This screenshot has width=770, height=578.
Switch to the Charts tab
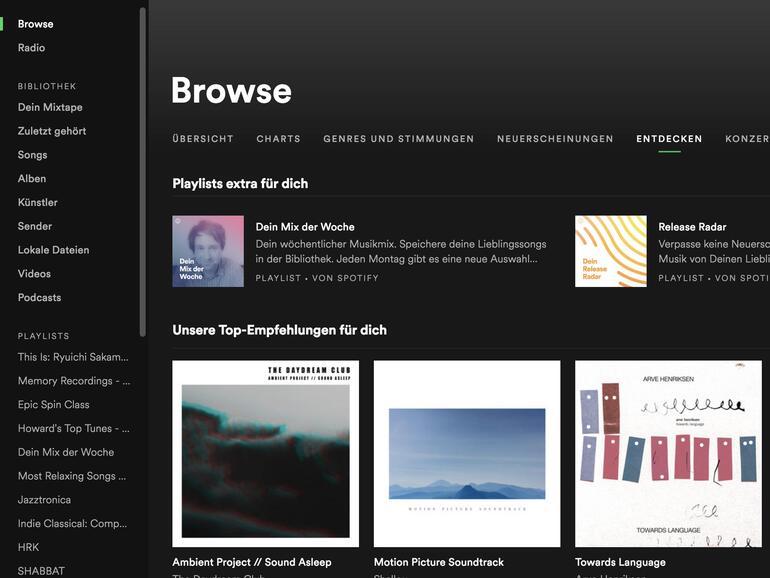click(278, 139)
